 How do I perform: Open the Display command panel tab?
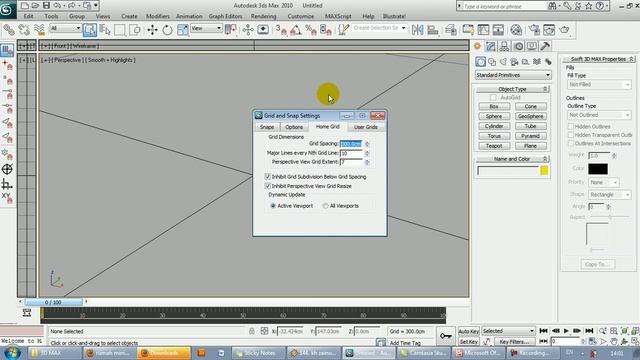[x=532, y=46]
